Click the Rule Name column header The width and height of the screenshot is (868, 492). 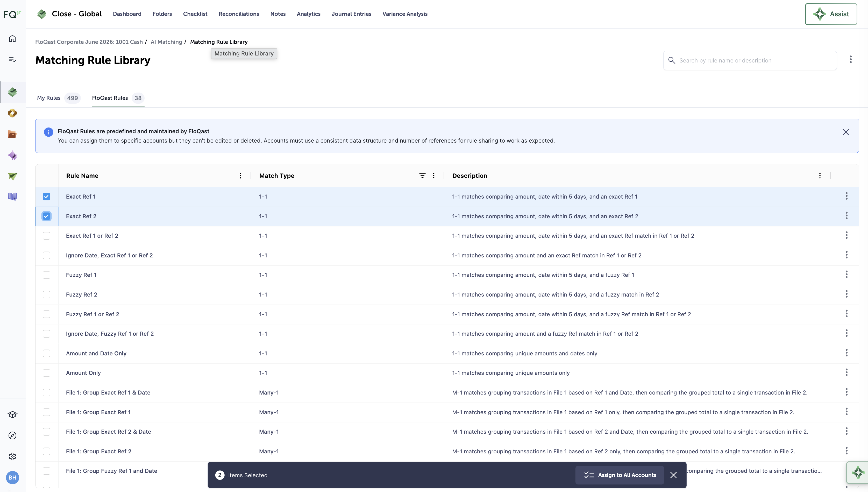[82, 176]
